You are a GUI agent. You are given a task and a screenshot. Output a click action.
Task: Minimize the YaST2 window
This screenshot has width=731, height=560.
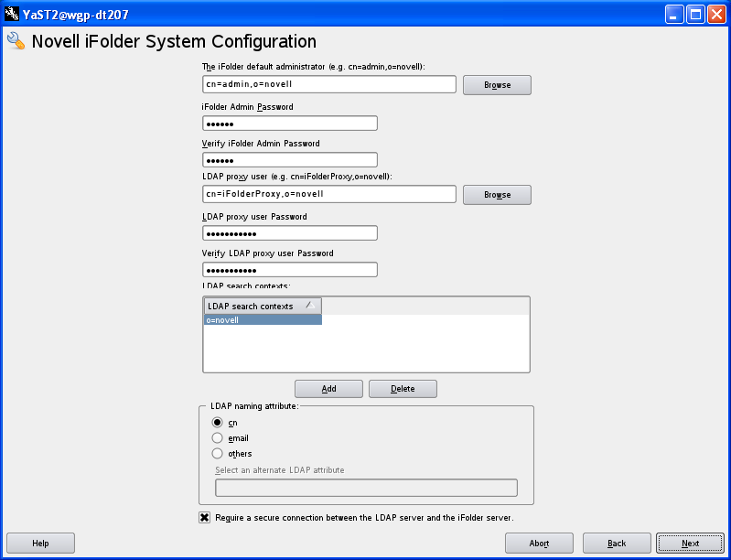(x=674, y=15)
